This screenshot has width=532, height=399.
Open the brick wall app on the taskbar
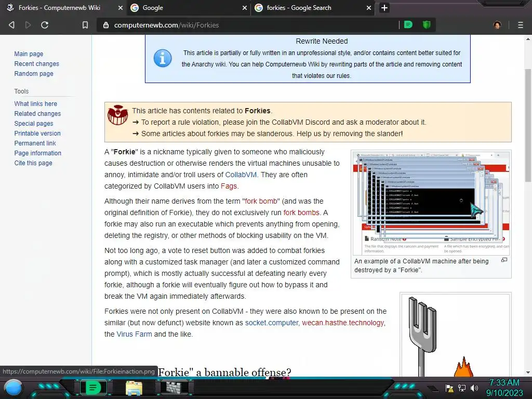(x=174, y=388)
